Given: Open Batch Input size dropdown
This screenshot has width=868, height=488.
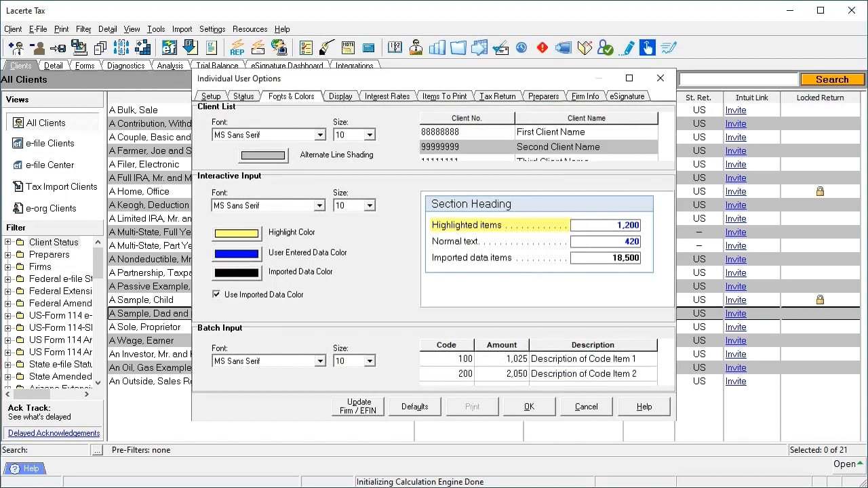Looking at the screenshot, I should pos(370,361).
